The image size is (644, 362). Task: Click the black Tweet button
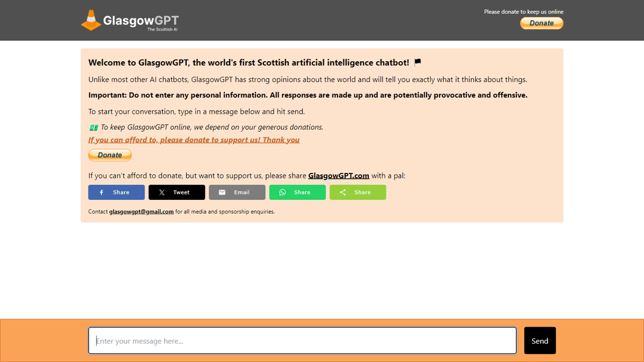177,192
